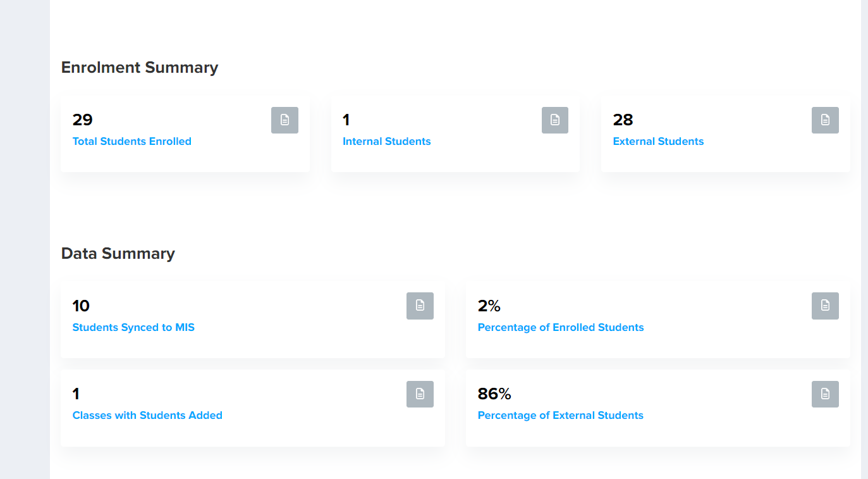Screen dimensions: 868x479
Task: Open the External Students link
Action: tap(658, 142)
